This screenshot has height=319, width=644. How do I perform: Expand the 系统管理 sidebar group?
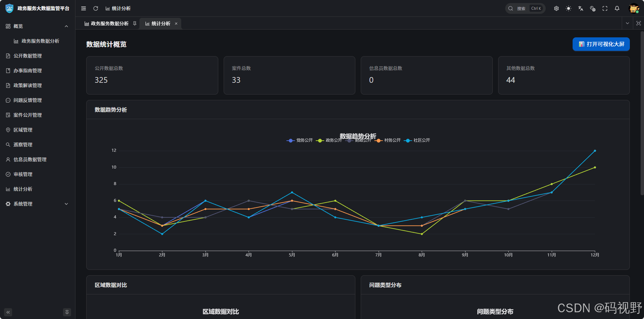pos(37,204)
